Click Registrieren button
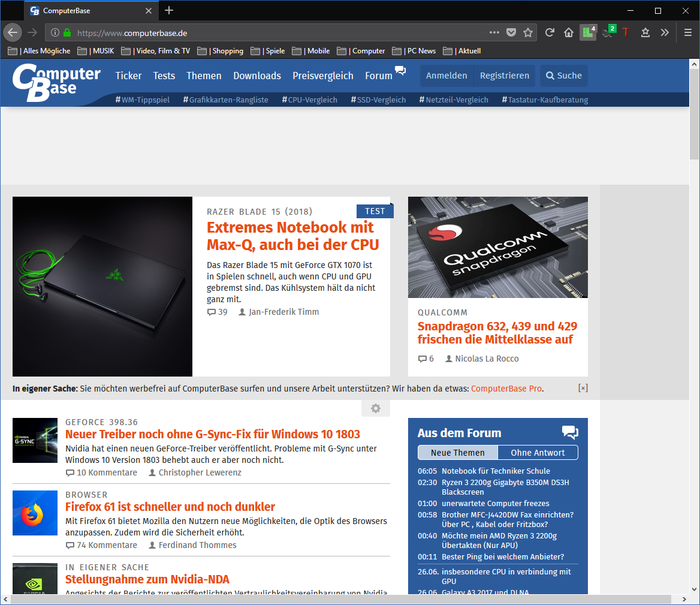 click(x=505, y=76)
